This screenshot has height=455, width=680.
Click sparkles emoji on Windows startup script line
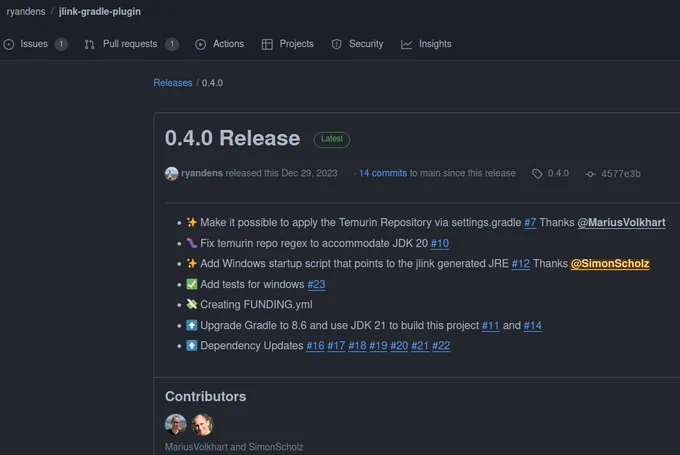[x=192, y=263]
